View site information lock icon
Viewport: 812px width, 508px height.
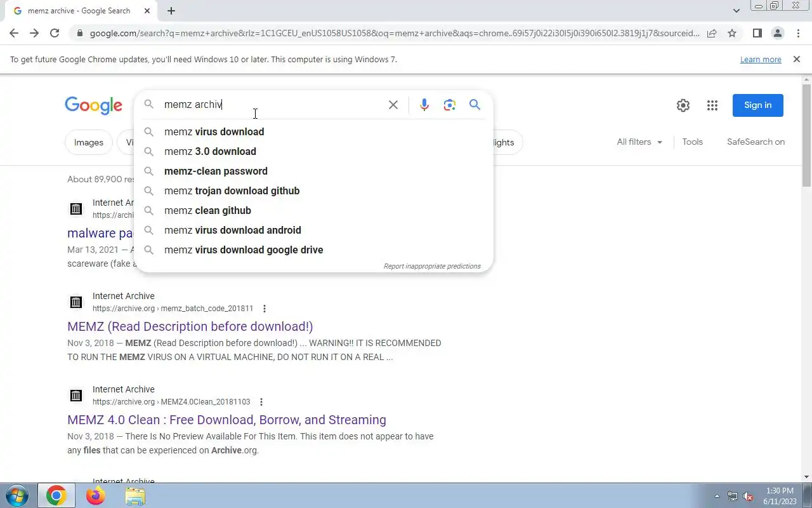click(79, 33)
